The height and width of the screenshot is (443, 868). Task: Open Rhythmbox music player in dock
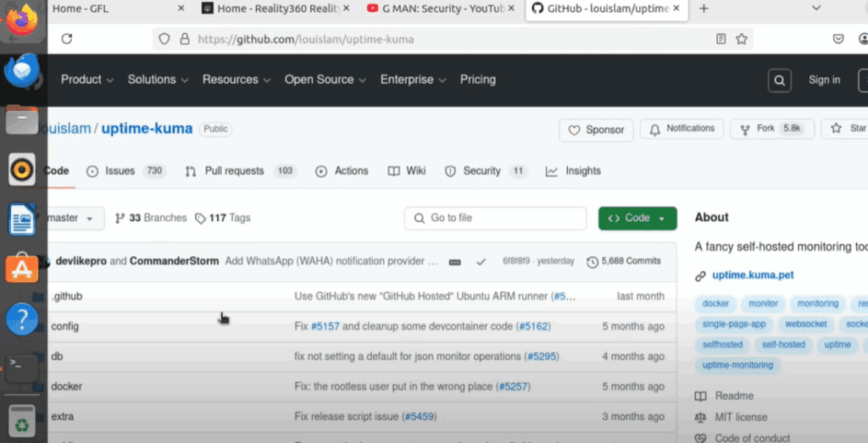[22, 171]
